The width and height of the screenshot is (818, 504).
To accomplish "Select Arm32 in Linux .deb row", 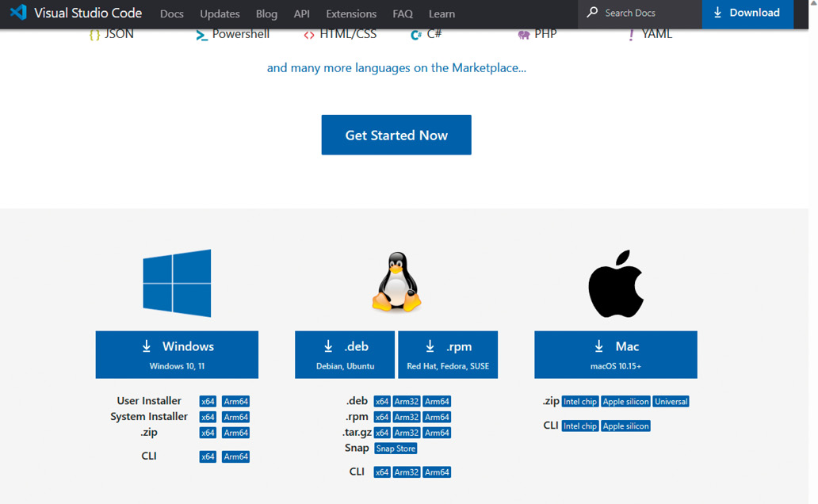I will (407, 401).
